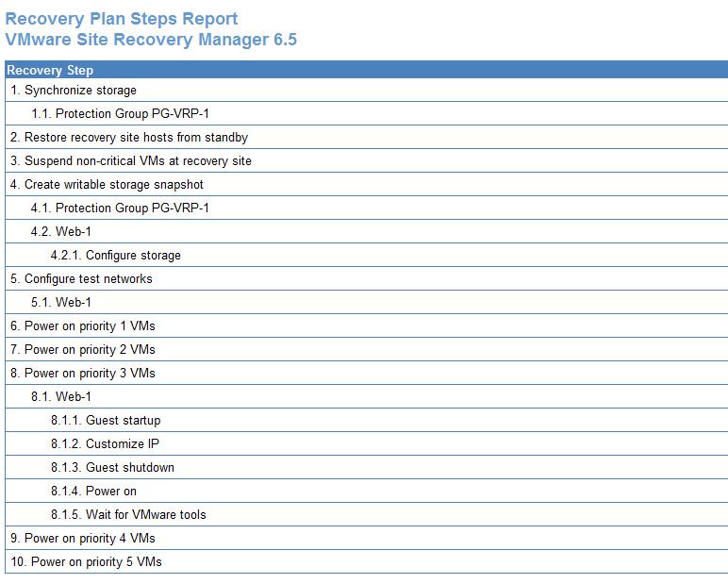Select '2. Restore recovery site hosts from standby'
This screenshot has height=584, width=728.
(x=366, y=138)
